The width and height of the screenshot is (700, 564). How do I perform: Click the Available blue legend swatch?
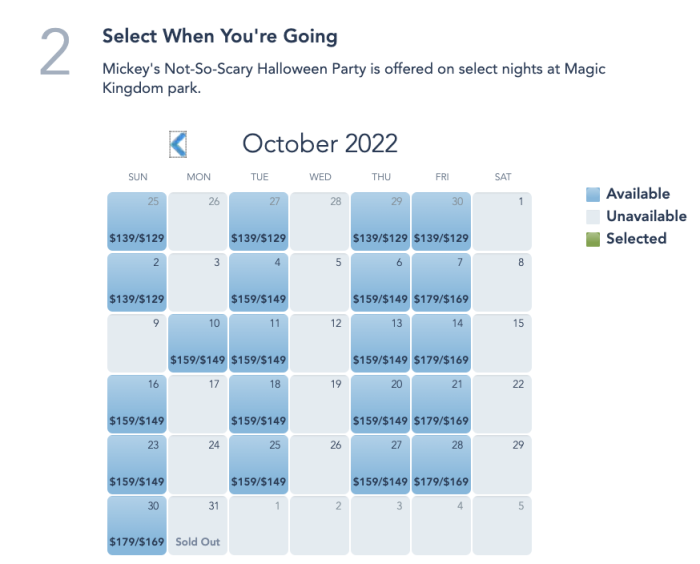[x=593, y=194]
